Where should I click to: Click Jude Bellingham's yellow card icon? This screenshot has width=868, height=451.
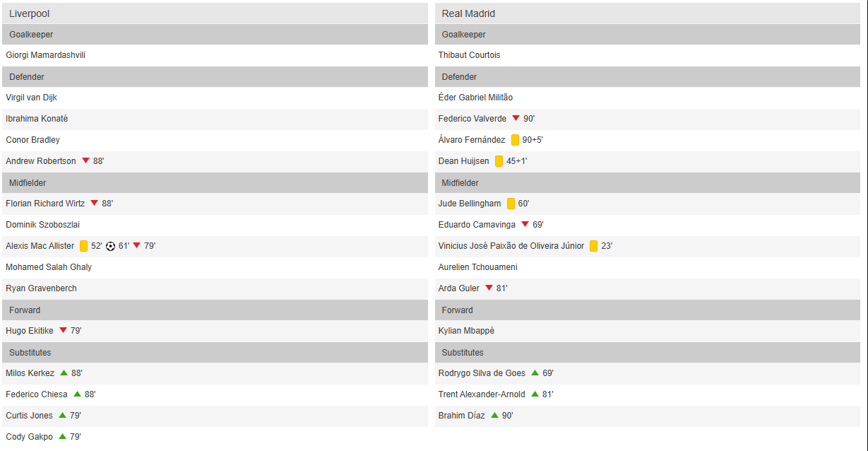coord(511,204)
